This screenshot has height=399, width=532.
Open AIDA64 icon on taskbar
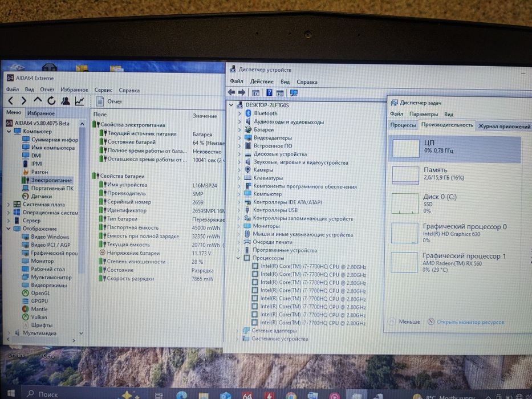point(247,395)
